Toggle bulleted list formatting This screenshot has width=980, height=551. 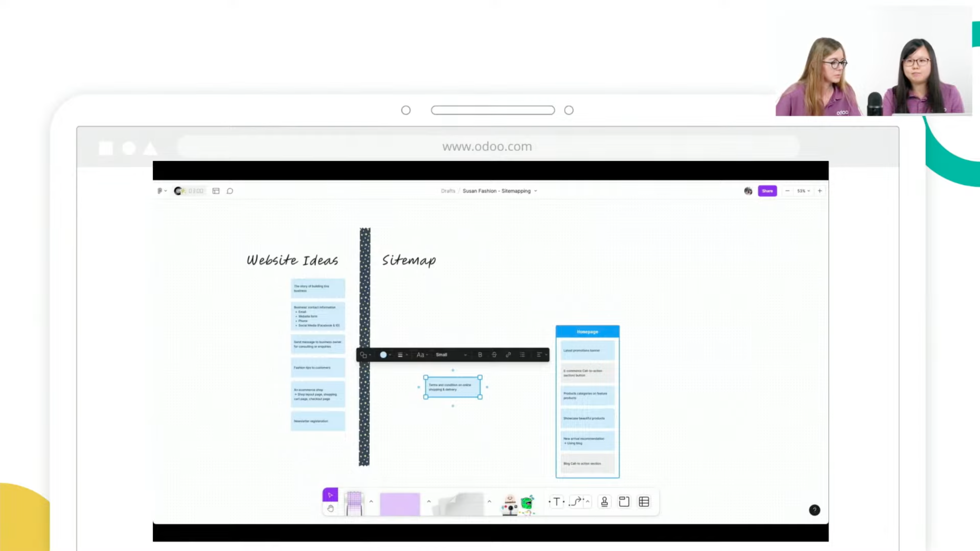(x=522, y=355)
